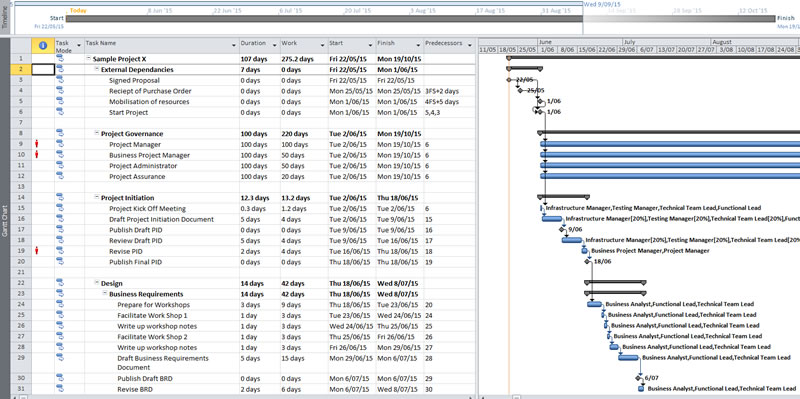Viewport: 800px width, 399px height.
Task: Click the Today marker on the timeline
Action: [x=78, y=10]
